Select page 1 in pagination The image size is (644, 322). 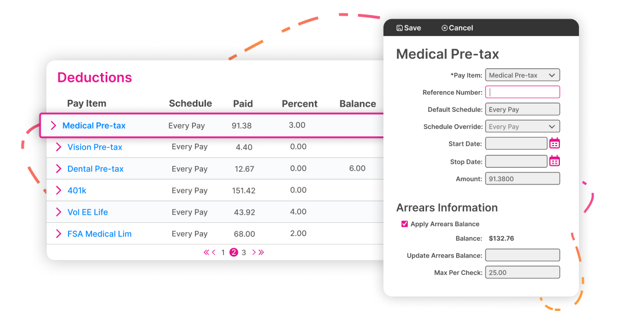coord(223,252)
